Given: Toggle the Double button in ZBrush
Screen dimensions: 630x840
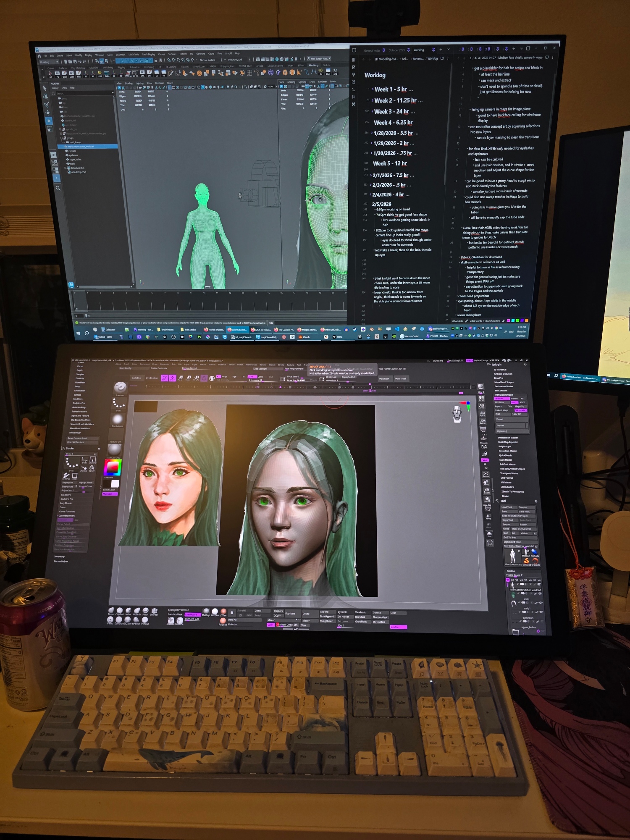Looking at the screenshot, I should pyautogui.click(x=398, y=627).
